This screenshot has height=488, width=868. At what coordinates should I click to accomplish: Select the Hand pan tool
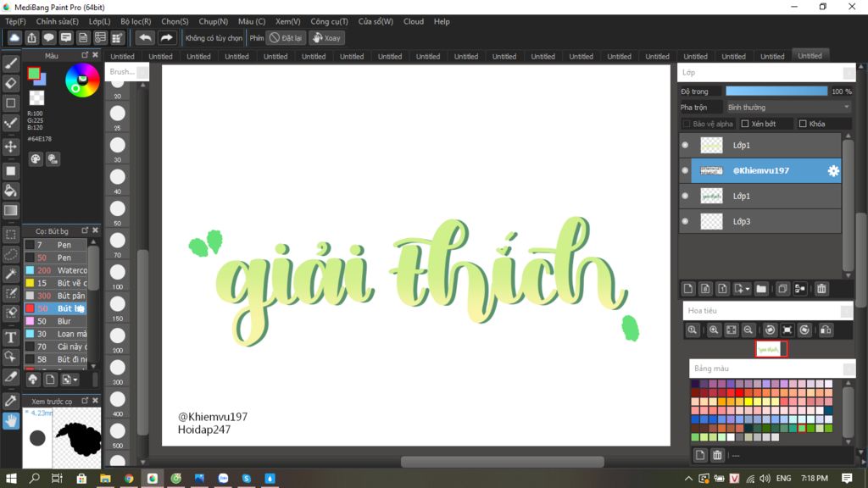click(10, 421)
